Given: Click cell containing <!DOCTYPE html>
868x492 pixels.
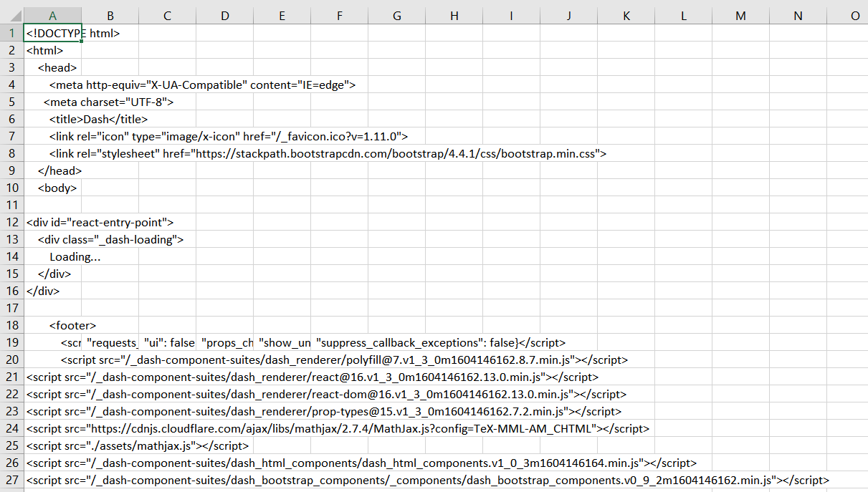Looking at the screenshot, I should tap(53, 33).
